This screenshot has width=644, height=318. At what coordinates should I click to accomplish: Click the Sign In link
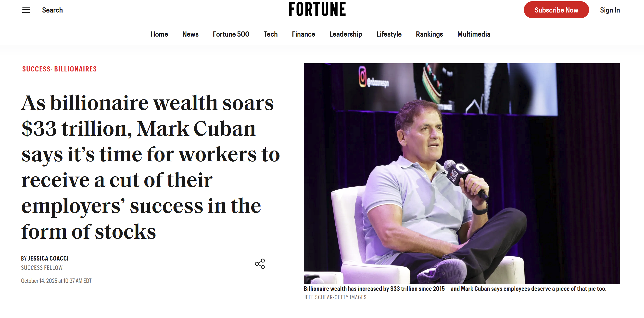click(609, 10)
